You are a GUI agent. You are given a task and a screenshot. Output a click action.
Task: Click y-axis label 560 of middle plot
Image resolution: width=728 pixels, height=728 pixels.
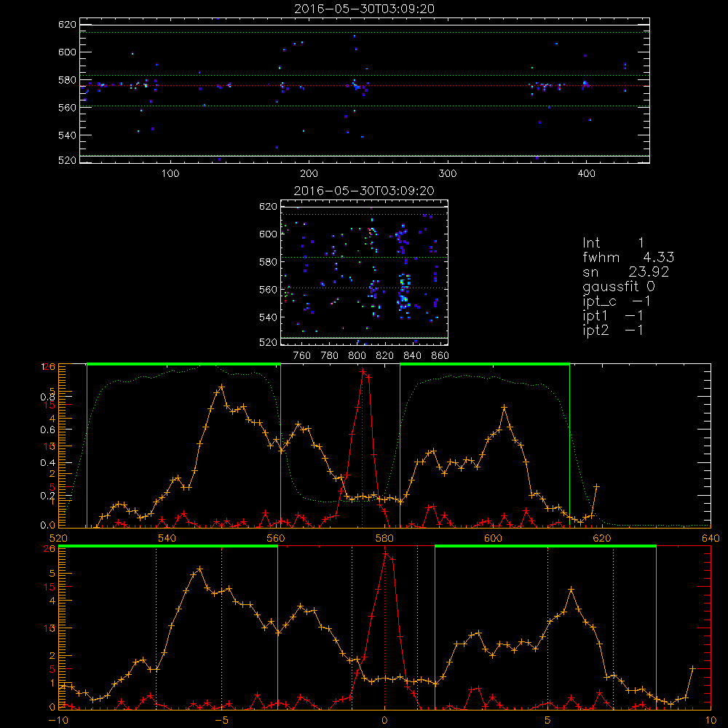[268, 289]
